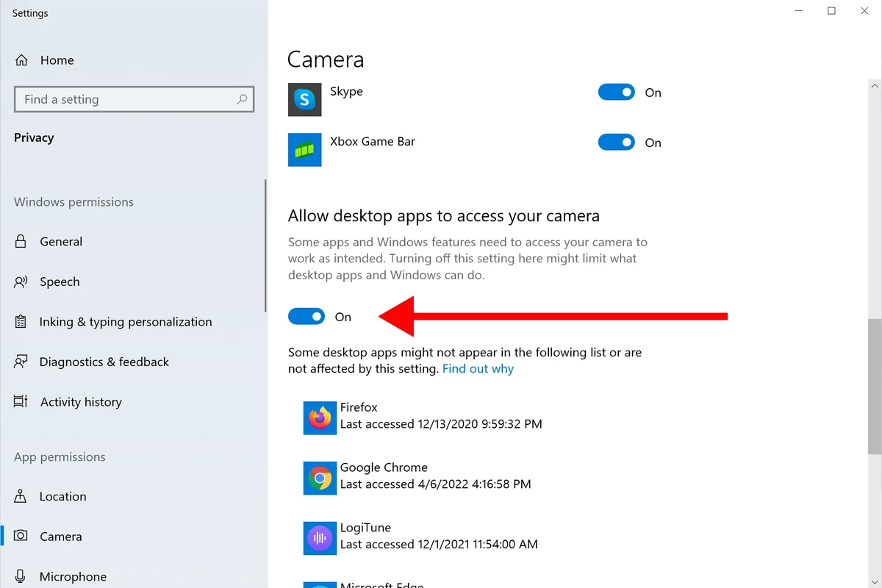Click the Find a setting search field
The image size is (882, 588).
point(134,99)
